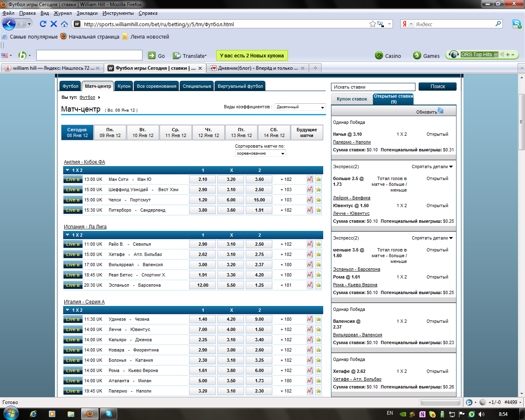
Task: Open the Виды коэффициентов dropdown
Action: click(300, 107)
